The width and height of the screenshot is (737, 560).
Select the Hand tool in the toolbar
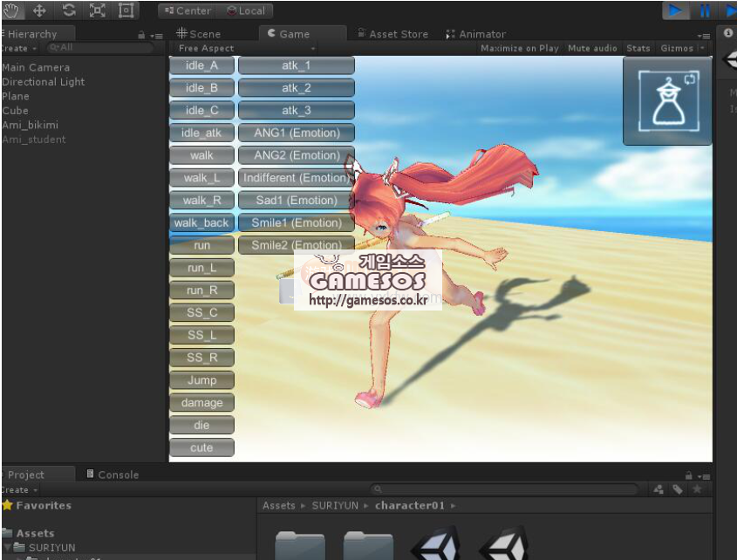[x=10, y=10]
